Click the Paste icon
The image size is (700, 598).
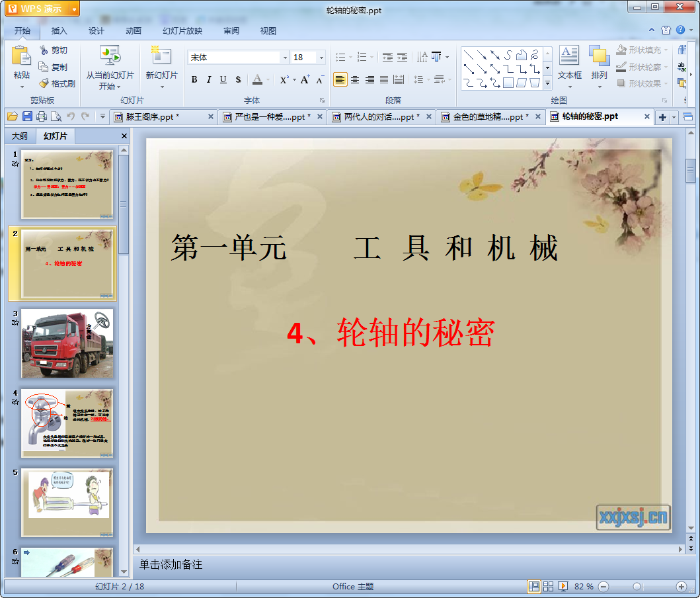(21, 57)
